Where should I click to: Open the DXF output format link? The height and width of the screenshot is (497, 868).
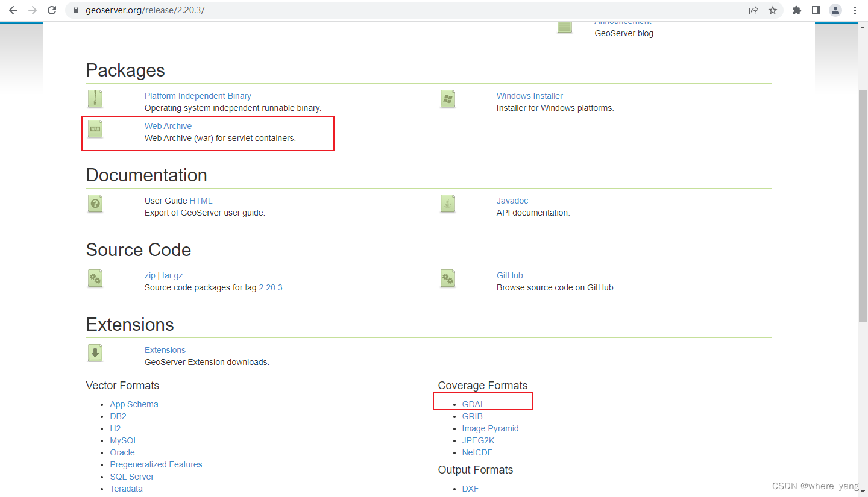(x=471, y=489)
